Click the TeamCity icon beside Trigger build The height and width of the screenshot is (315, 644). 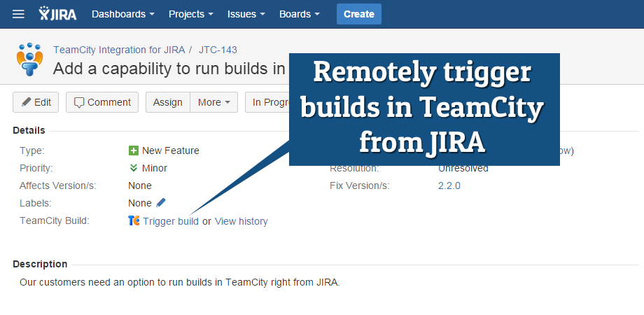point(134,220)
